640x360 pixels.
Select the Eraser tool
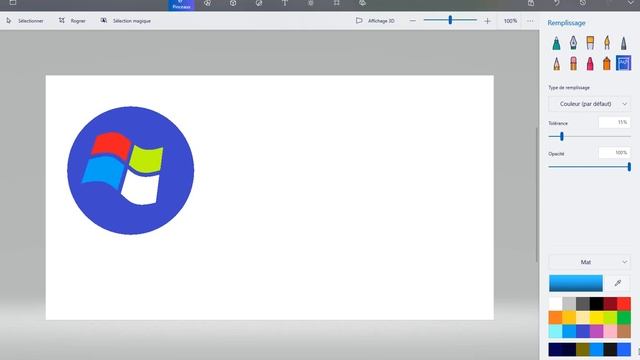(573, 64)
